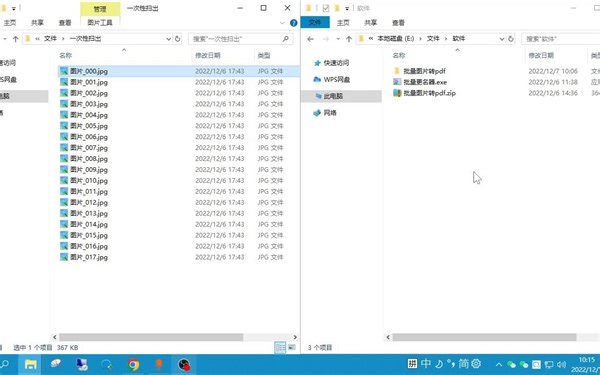Image resolution: width=600 pixels, height=375 pixels.
Task: Click 本地磁盘 (E:) breadcrumb
Action: (396, 39)
